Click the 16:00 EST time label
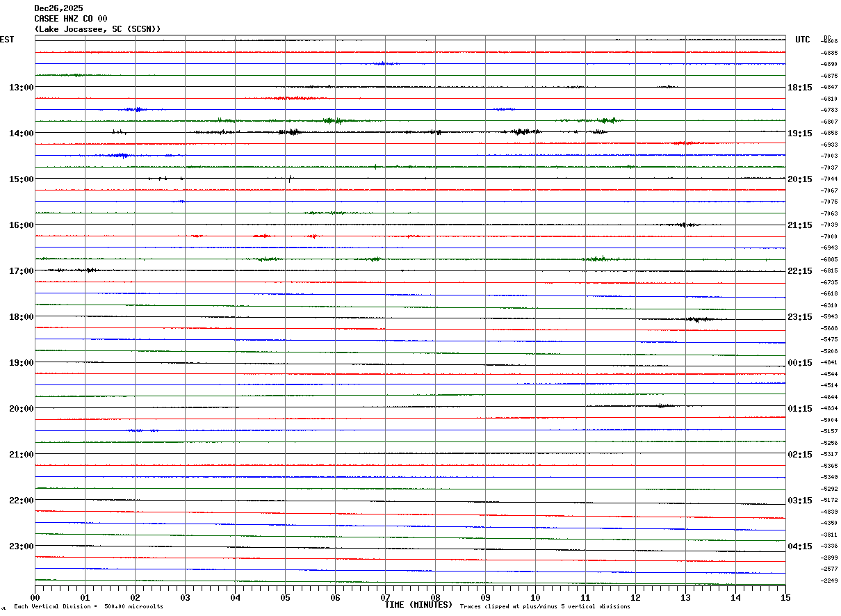This screenshot has height=616, width=841. pos(21,225)
